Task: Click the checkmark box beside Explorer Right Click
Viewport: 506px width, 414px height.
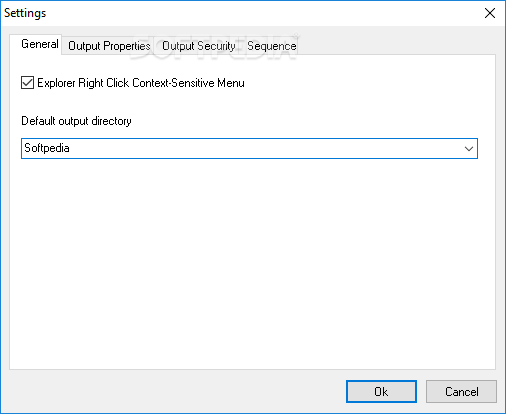Action: click(27, 83)
